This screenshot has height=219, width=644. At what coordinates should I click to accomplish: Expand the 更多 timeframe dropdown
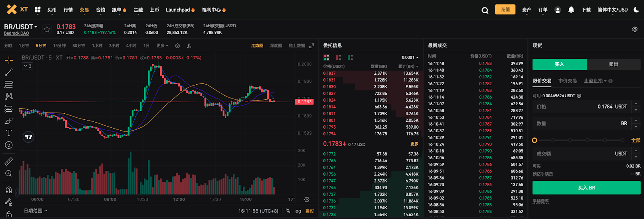tap(162, 46)
